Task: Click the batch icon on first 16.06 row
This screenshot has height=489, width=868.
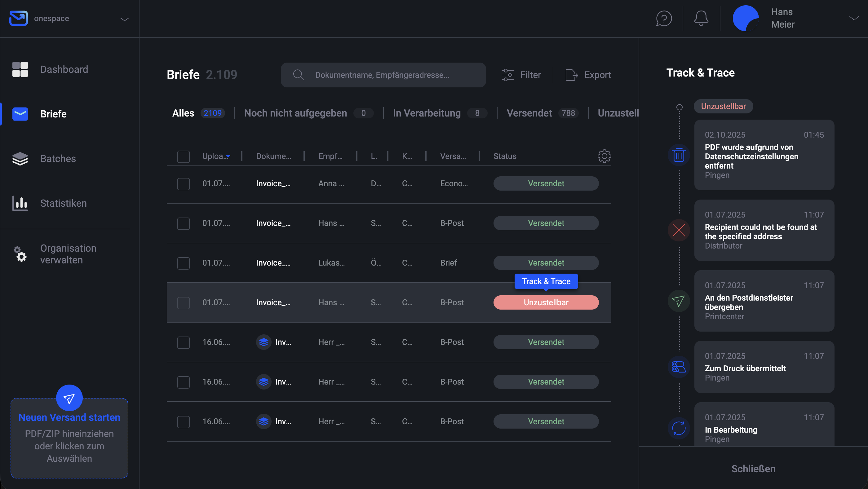Action: click(263, 342)
